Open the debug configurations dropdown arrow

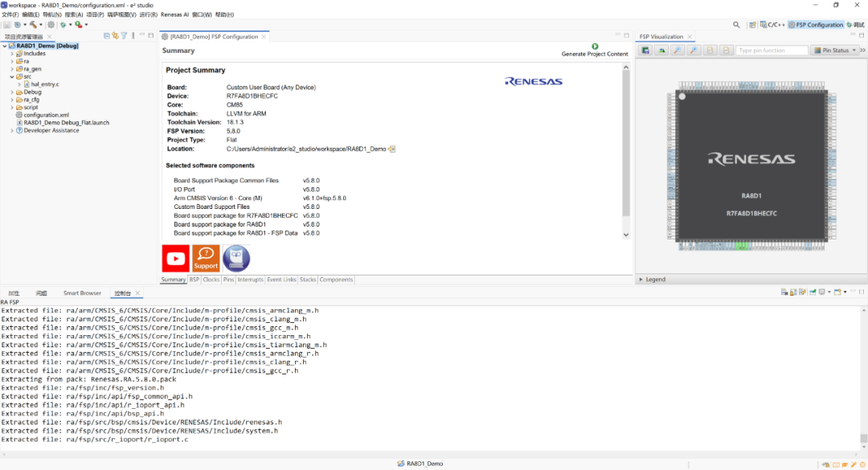pyautogui.click(x=70, y=25)
